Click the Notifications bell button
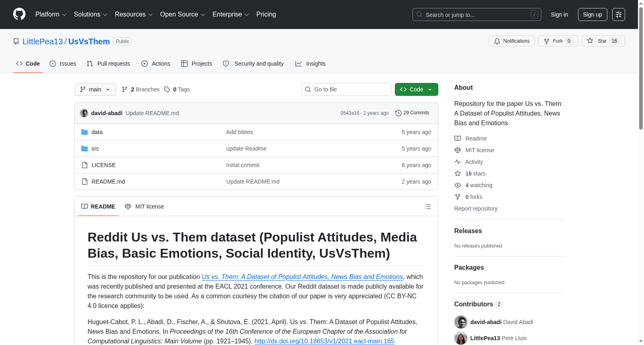 tap(512, 41)
